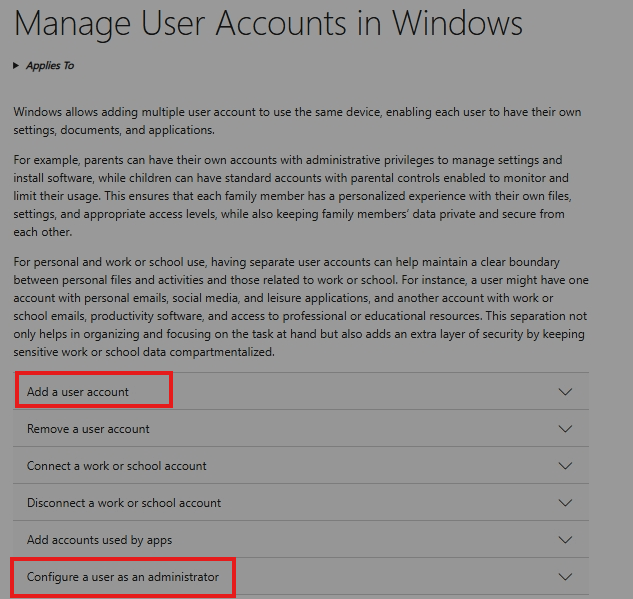This screenshot has width=633, height=599.
Task: Click chevron beside Disconnect a work or school account
Action: 565,503
